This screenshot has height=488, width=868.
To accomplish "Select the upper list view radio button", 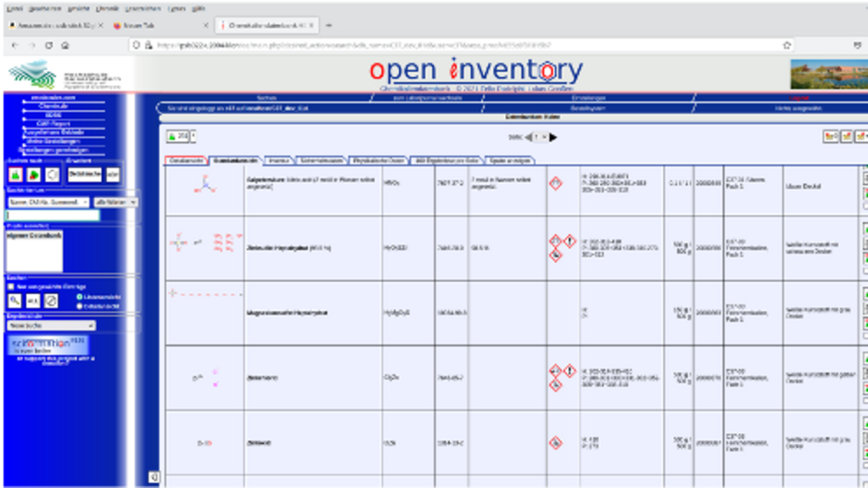I will (79, 297).
